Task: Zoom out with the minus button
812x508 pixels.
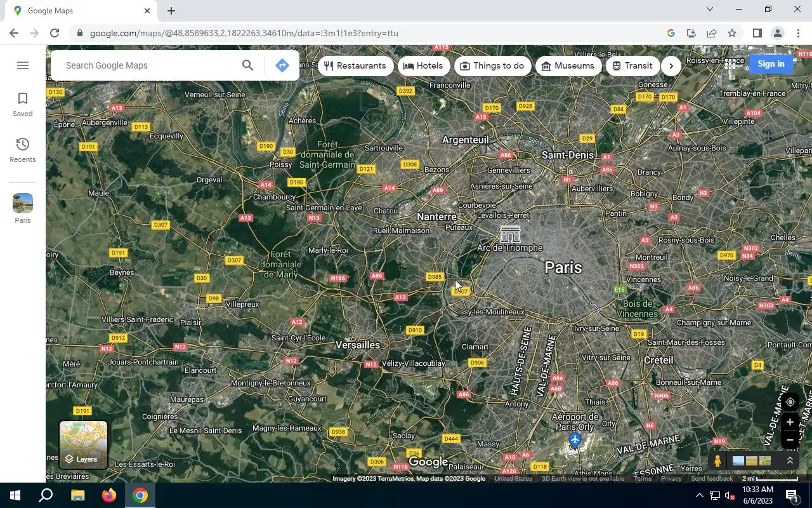Action: pos(790,439)
